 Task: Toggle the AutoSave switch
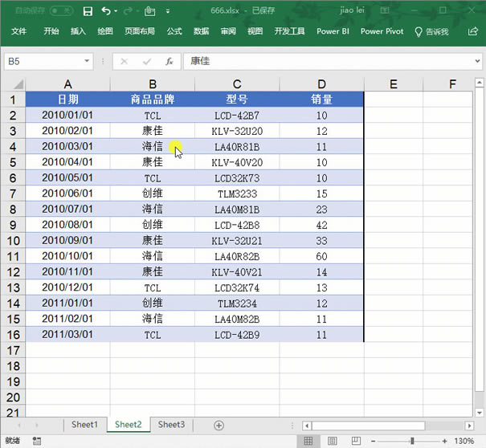point(61,11)
